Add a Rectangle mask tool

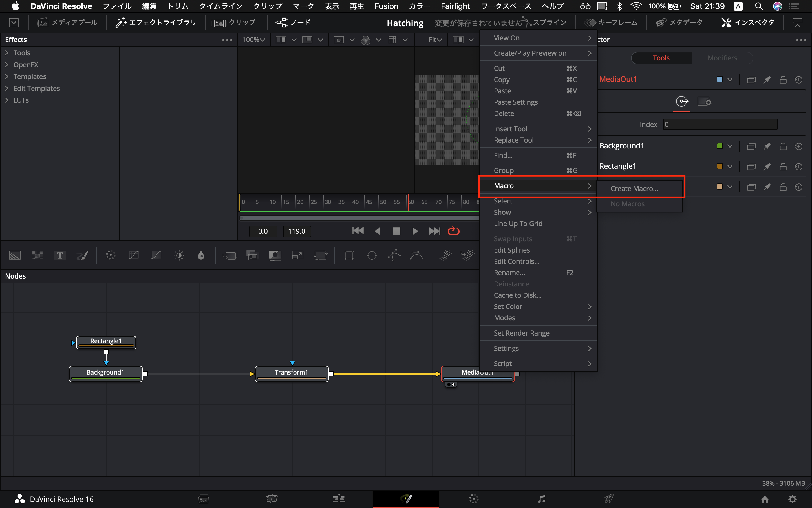tap(349, 255)
